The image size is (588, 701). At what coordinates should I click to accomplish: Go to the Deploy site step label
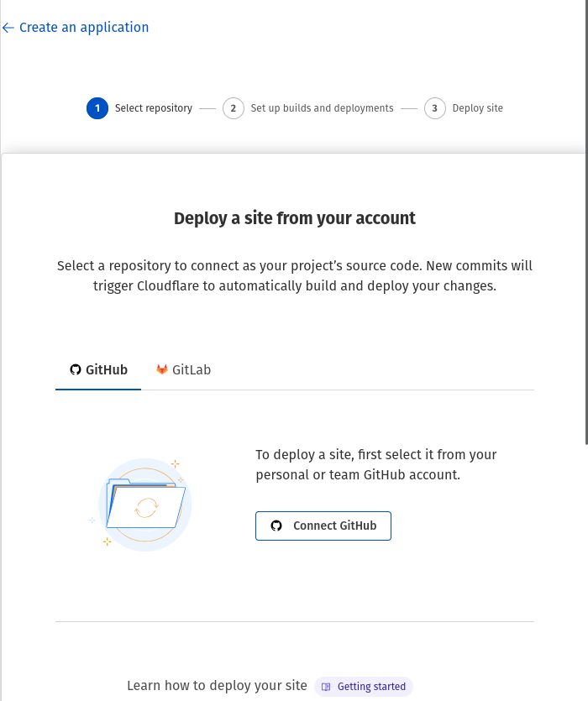pyautogui.click(x=478, y=108)
